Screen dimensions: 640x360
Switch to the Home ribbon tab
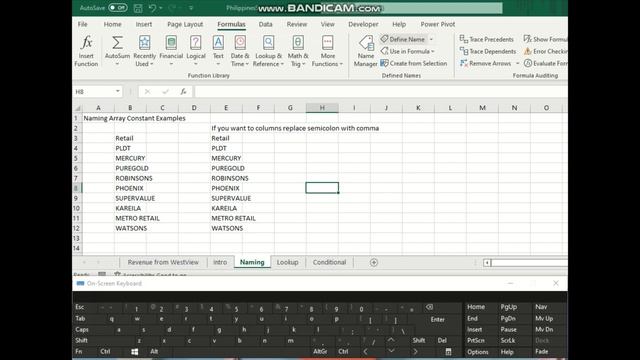(x=112, y=24)
